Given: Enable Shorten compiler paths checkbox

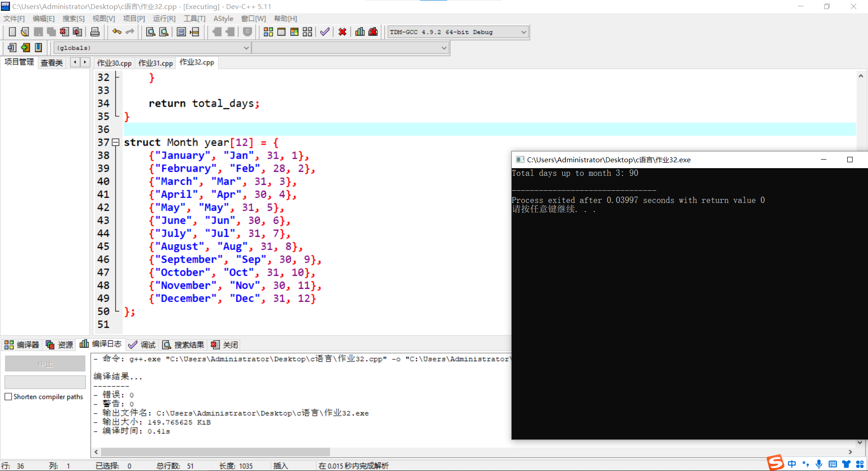Looking at the screenshot, I should [x=8, y=397].
